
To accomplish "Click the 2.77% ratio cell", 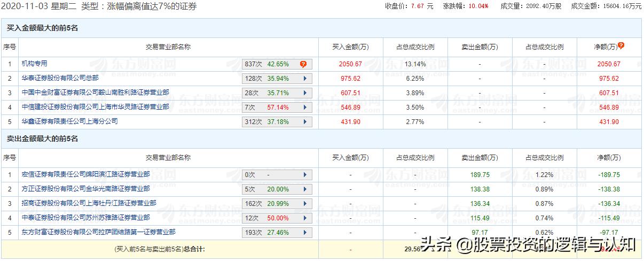I will pyautogui.click(x=415, y=122).
